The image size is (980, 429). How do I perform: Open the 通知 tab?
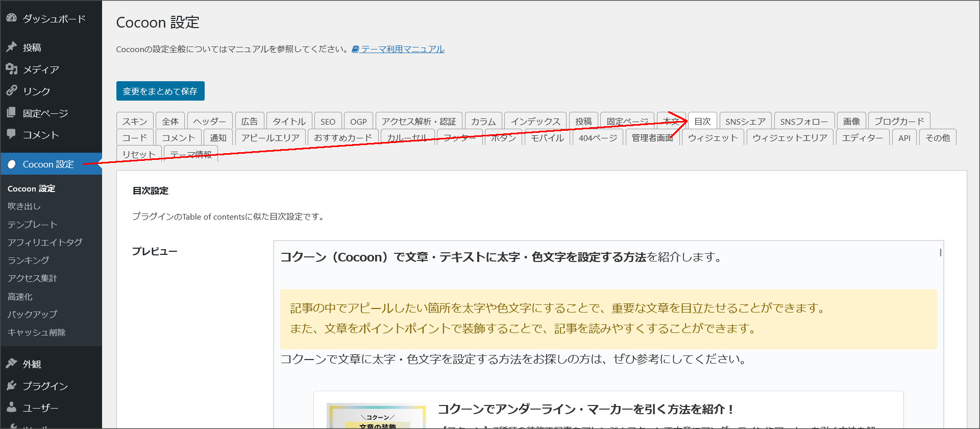218,137
